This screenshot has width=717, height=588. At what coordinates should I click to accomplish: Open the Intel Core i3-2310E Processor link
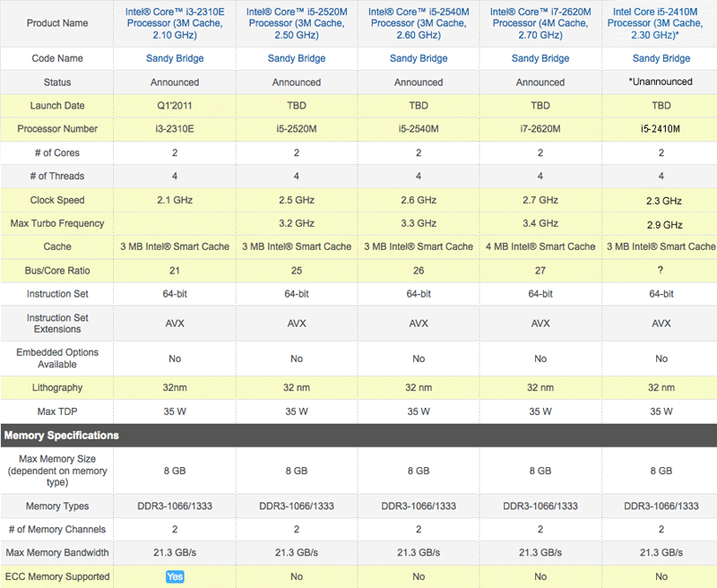click(175, 23)
